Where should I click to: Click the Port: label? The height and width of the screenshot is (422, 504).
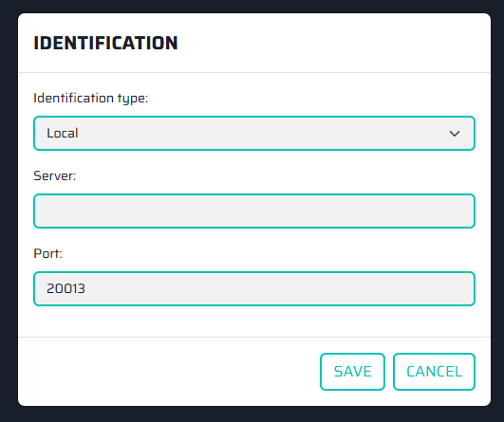click(x=47, y=253)
